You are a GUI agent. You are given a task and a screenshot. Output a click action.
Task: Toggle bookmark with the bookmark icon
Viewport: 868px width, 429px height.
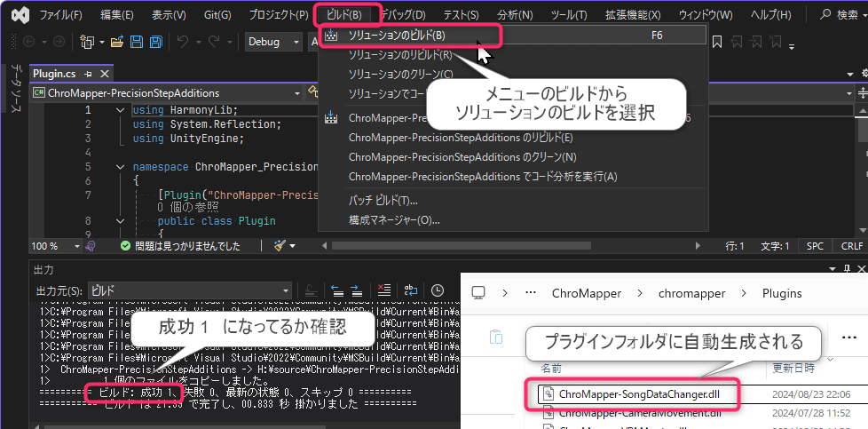[717, 42]
